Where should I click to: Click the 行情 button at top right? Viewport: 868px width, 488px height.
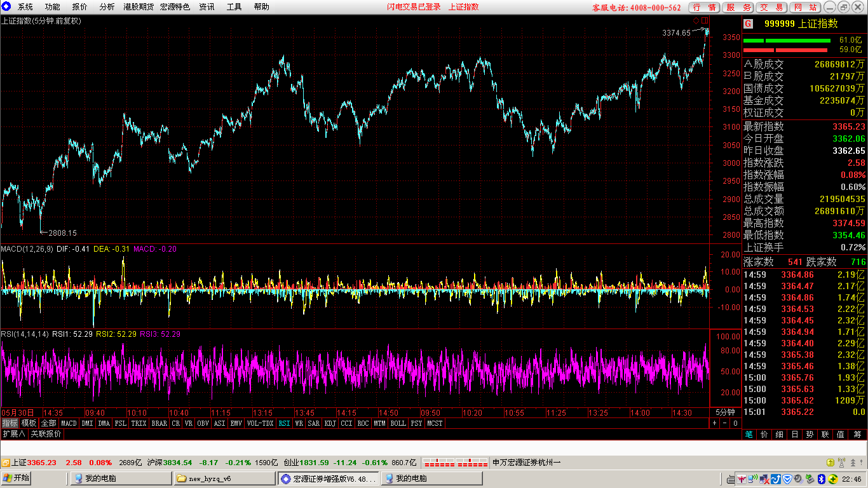click(x=705, y=8)
